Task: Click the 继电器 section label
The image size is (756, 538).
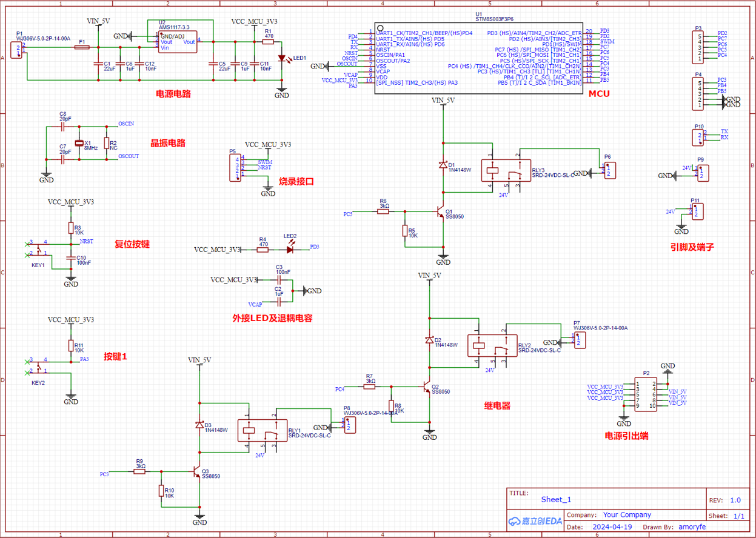Action: [498, 405]
